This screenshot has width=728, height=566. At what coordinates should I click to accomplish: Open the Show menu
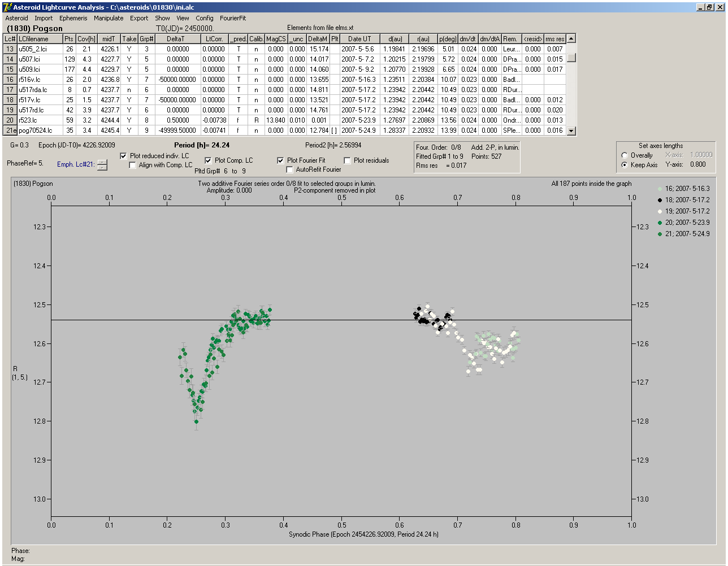[162, 18]
